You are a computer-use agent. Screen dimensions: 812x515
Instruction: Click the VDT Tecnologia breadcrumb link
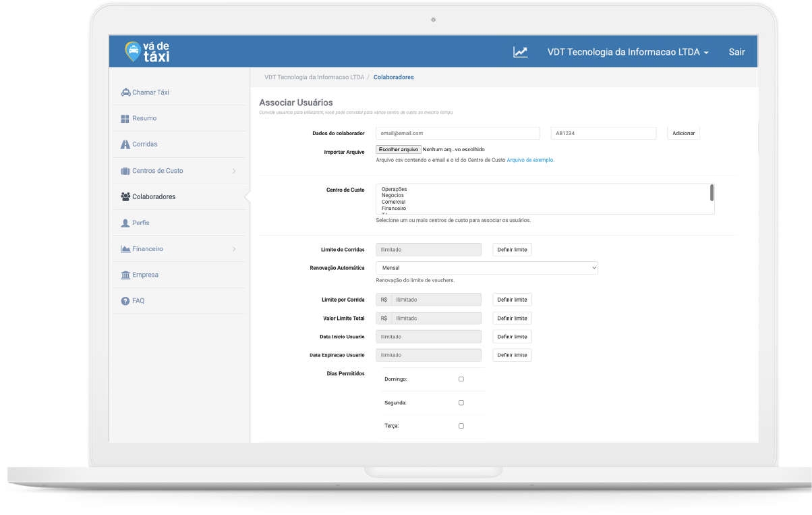coord(314,78)
